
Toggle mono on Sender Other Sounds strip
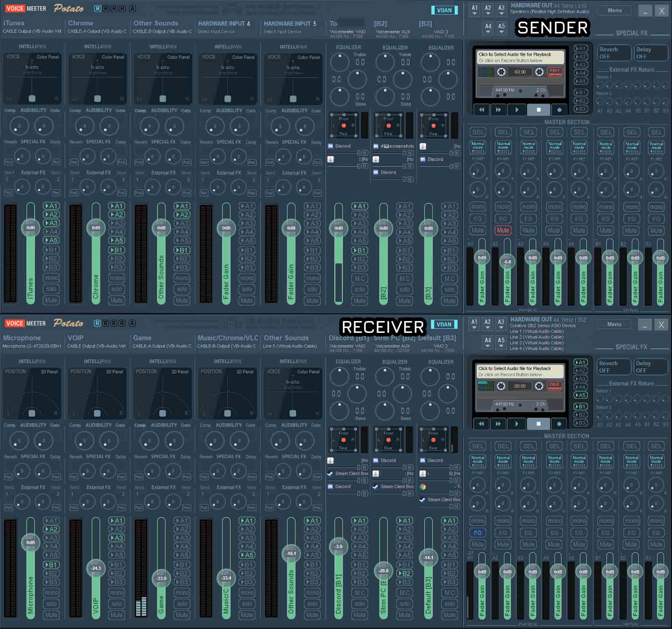click(182, 278)
